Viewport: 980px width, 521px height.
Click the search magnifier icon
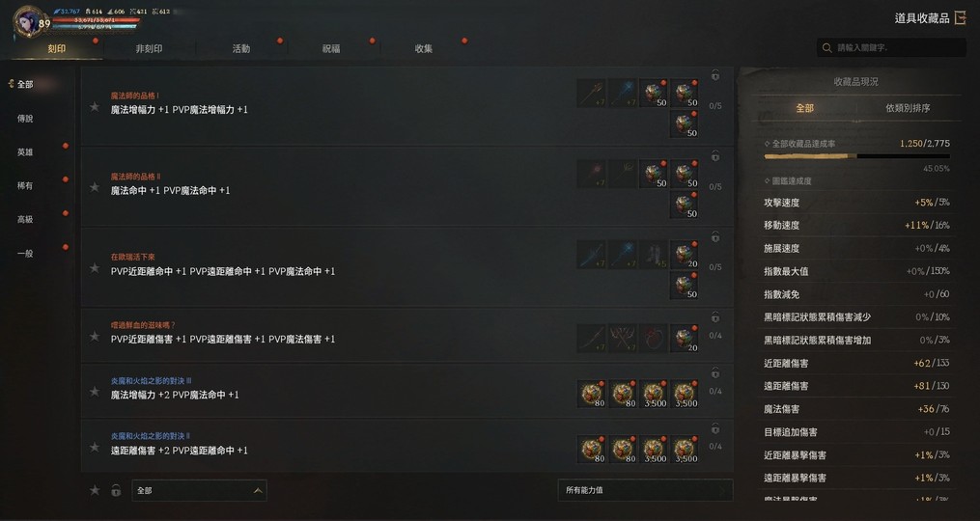click(x=826, y=47)
